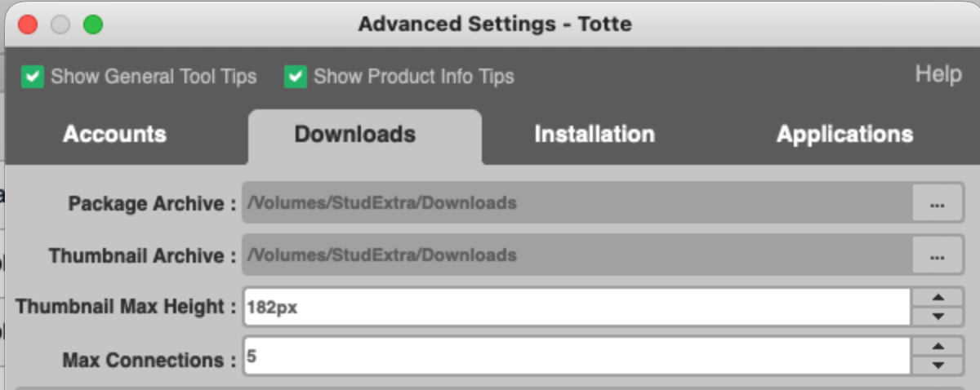The image size is (980, 390).
Task: Open the Help link
Action: pos(938,74)
